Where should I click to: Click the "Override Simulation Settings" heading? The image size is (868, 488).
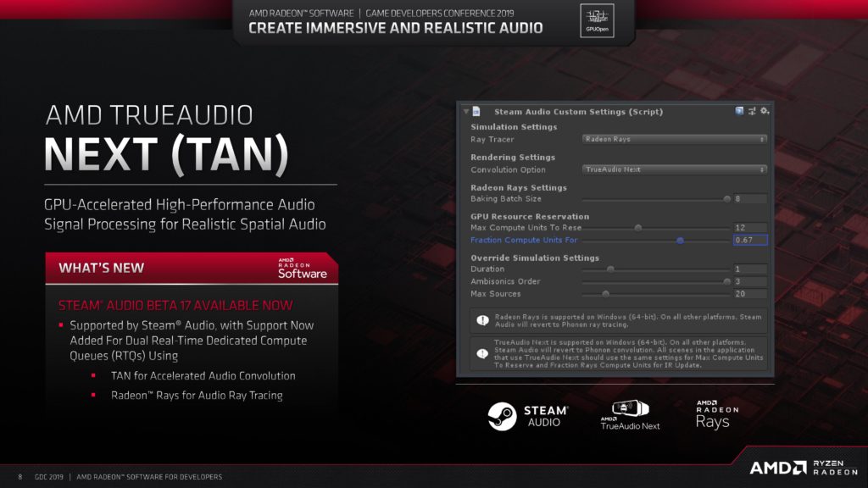(535, 258)
